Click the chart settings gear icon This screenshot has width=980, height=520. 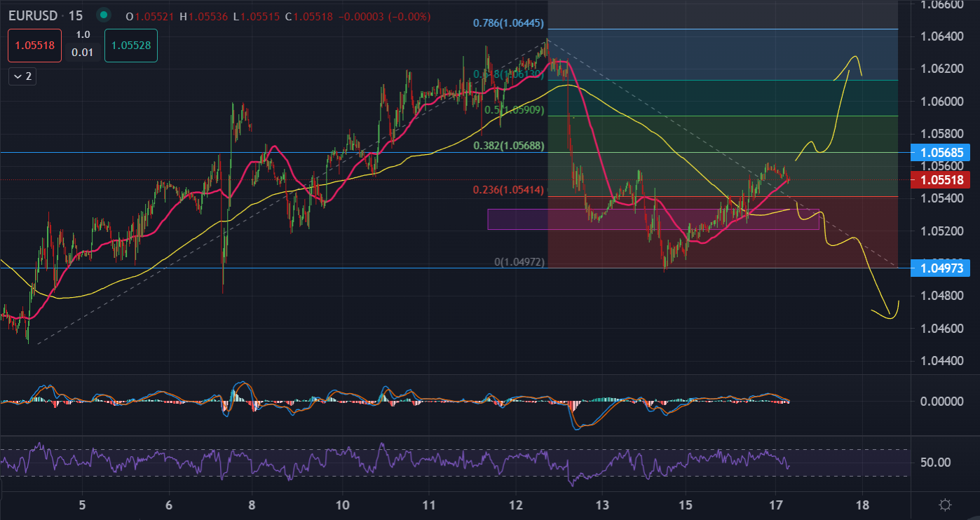click(945, 505)
